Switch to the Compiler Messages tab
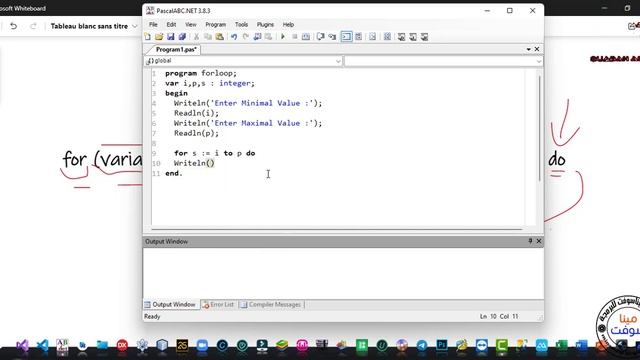This screenshot has height=360, width=640. (x=271, y=304)
